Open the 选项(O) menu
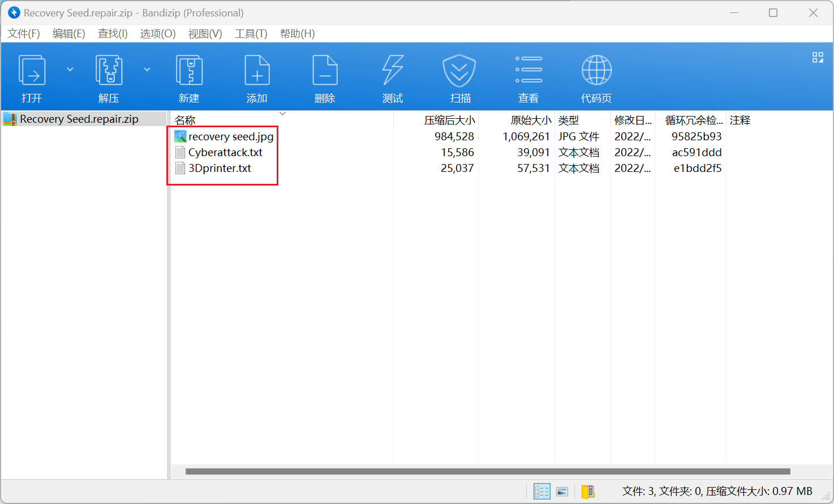The width and height of the screenshot is (834, 504). tap(158, 34)
